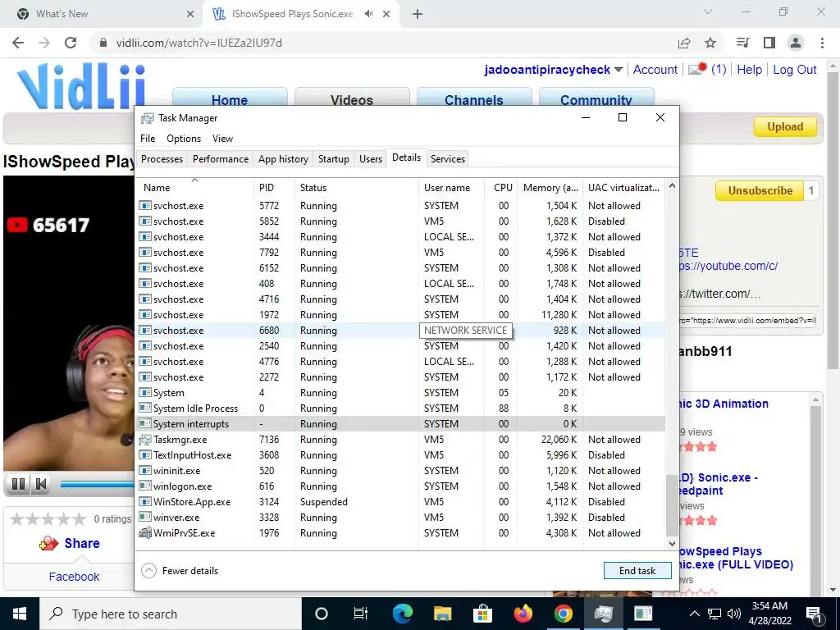Mute the IShowSpeed tab audio icon
This screenshot has width=840, height=630.
coord(368,14)
